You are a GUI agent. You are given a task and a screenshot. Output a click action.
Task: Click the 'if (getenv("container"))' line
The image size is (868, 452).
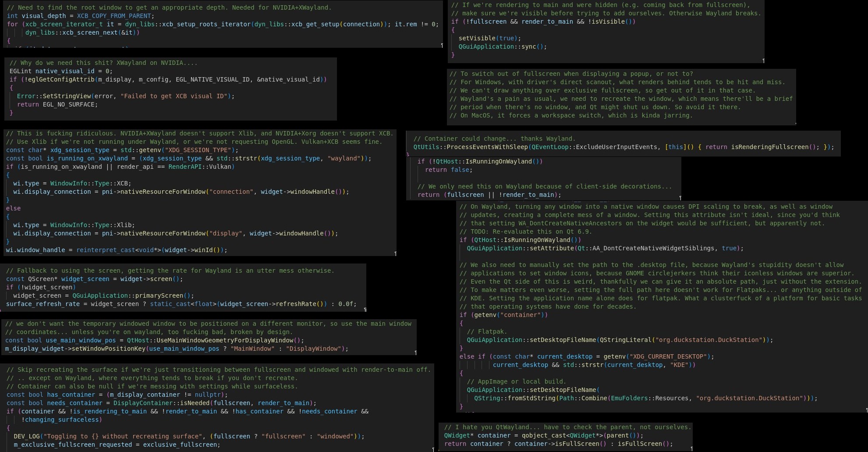(503, 315)
